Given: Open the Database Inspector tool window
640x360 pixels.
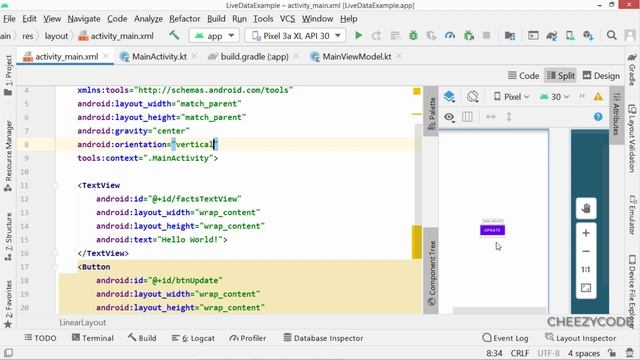Looking at the screenshot, I should 323,338.
